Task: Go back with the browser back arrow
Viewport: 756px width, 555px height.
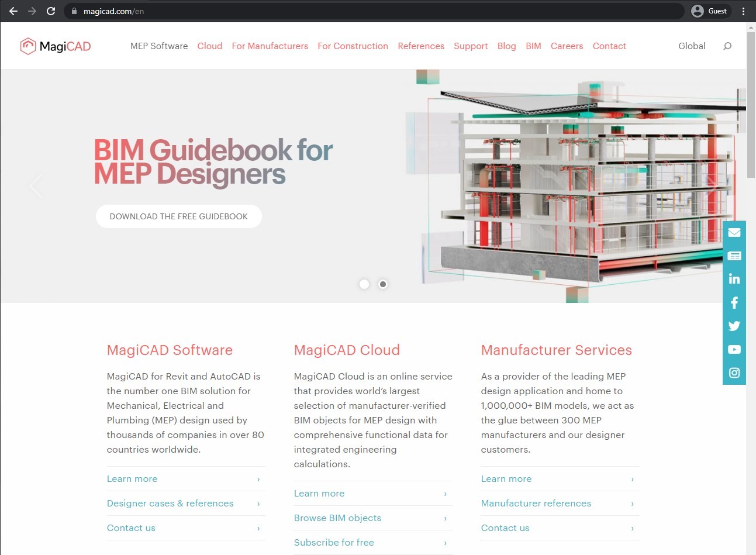Action: [x=13, y=11]
